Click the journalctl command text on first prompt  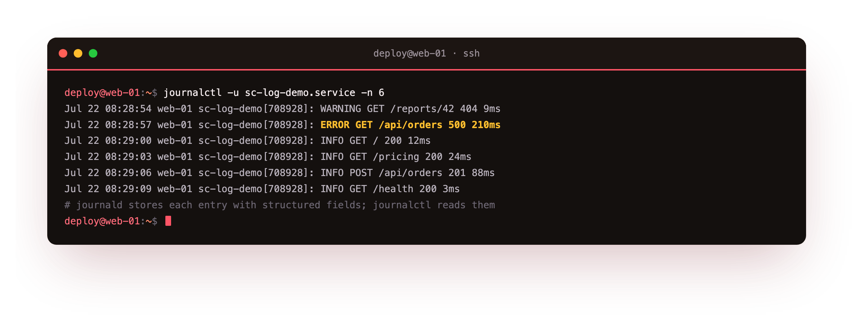pos(274,93)
